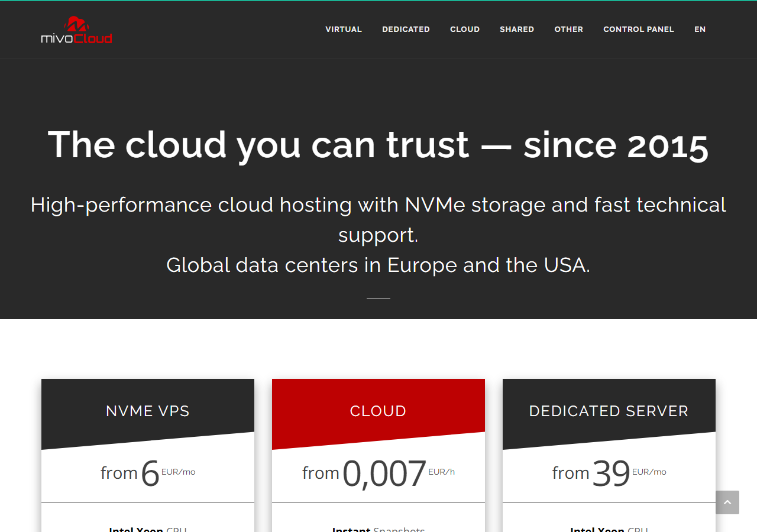757x532 pixels.
Task: Click the 'from 6 EUR/mo' price
Action: click(148, 473)
